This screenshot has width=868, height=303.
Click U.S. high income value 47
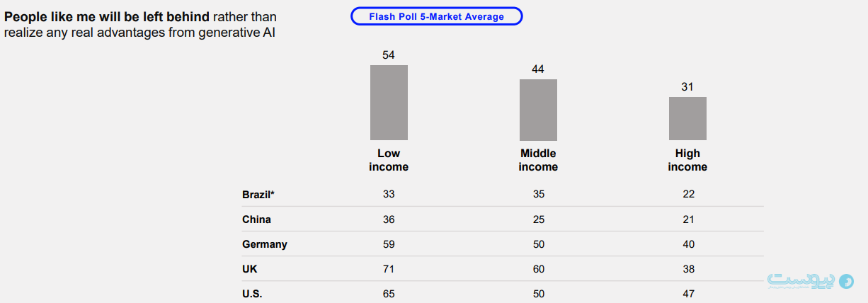click(687, 293)
